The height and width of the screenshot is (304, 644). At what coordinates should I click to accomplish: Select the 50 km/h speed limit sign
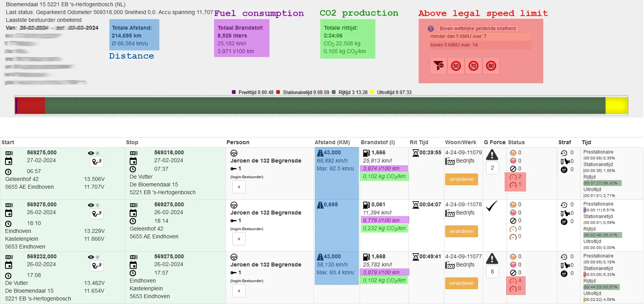[x=456, y=66]
